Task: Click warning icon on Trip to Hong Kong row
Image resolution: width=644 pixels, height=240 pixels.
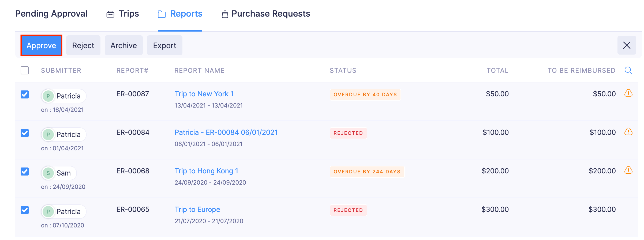Action: [x=628, y=170]
